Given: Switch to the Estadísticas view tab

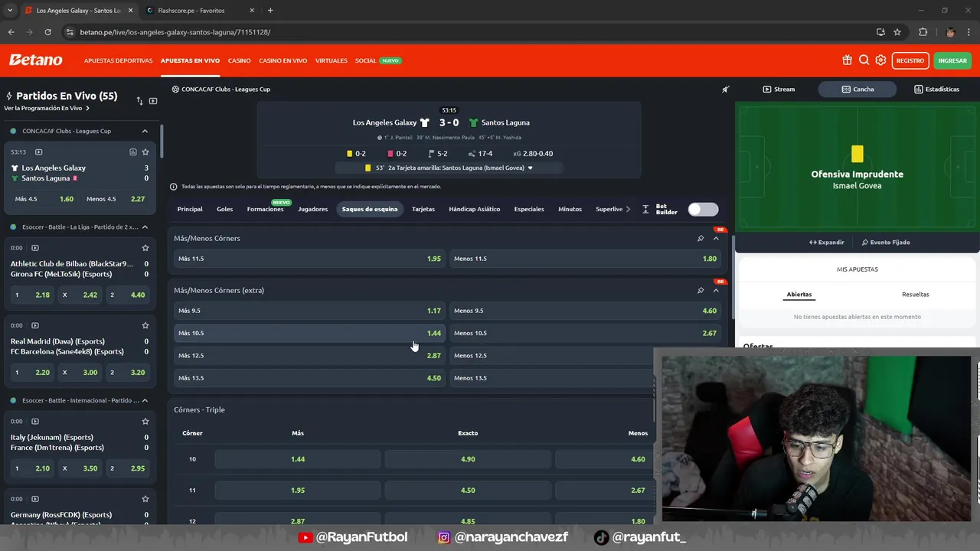Looking at the screenshot, I should tap(936, 90).
